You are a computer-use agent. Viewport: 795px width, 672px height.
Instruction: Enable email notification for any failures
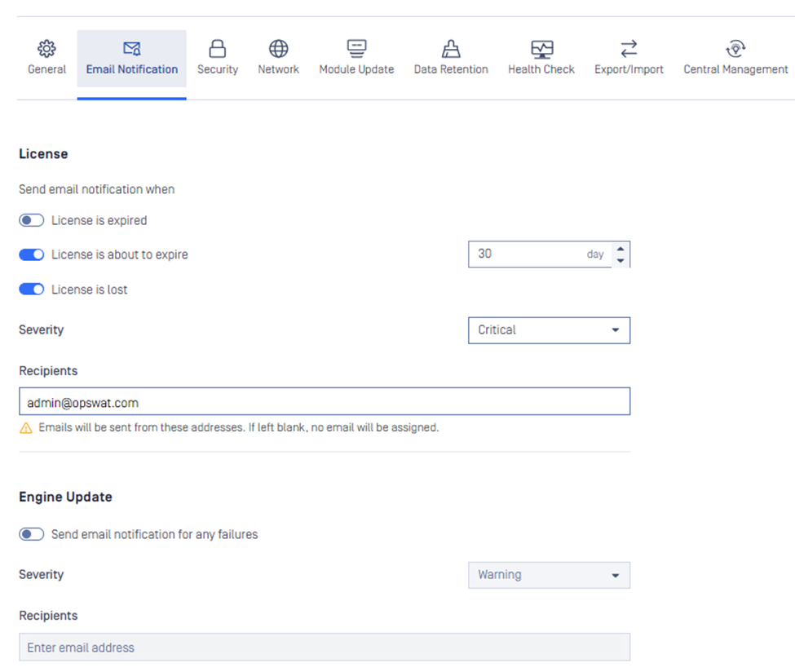[x=32, y=535]
